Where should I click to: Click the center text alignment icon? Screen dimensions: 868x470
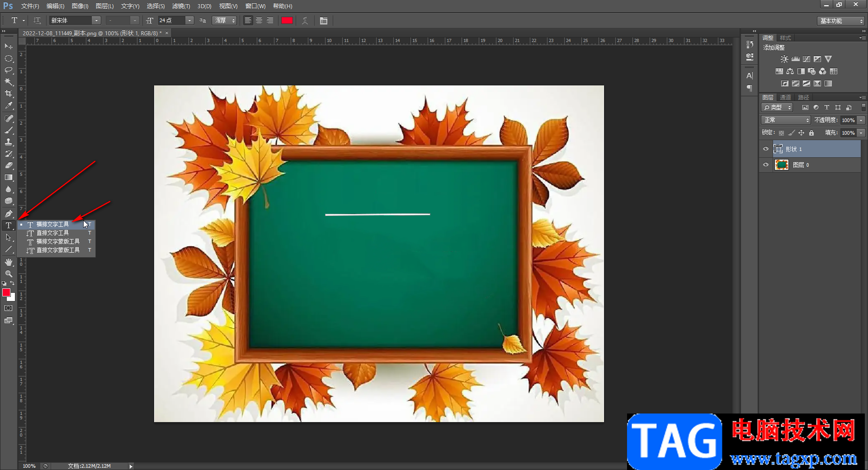[x=259, y=21]
